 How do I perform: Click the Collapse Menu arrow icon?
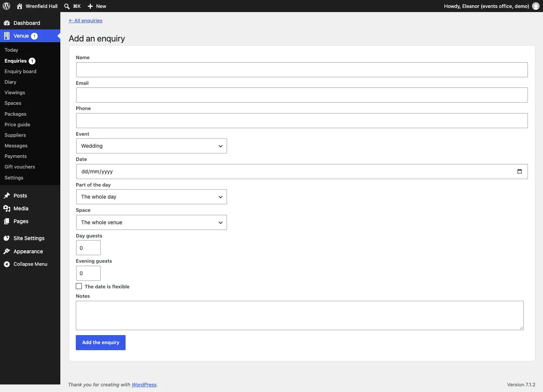click(x=7, y=264)
